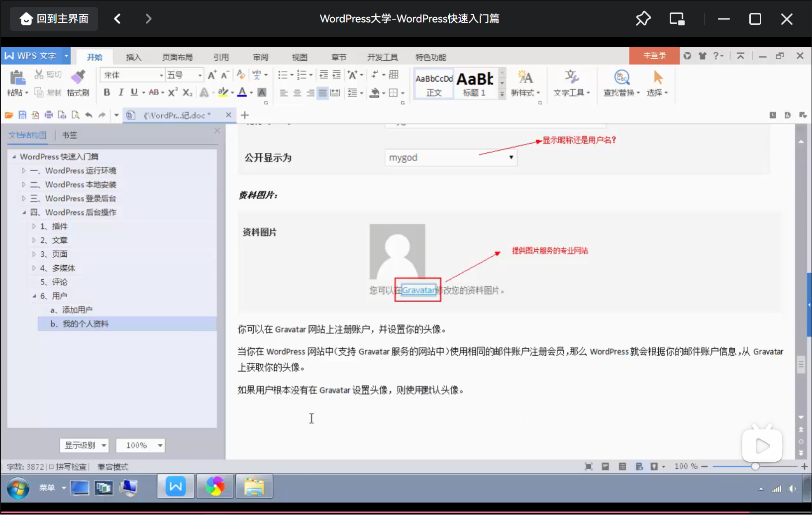Toggle justified alignment button
This screenshot has width=812, height=515.
(322, 93)
